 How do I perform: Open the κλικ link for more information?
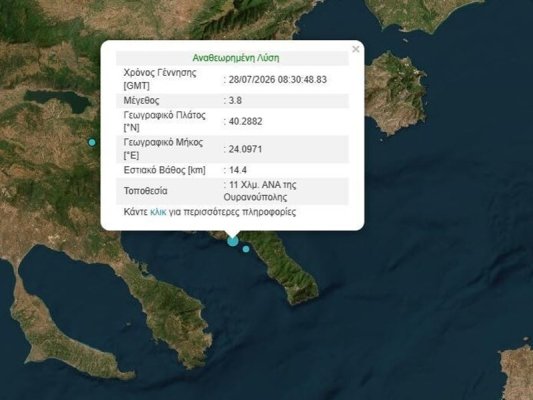pos(158,212)
